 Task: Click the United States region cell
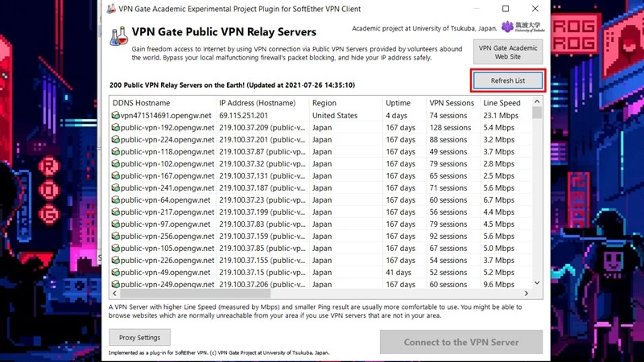335,115
